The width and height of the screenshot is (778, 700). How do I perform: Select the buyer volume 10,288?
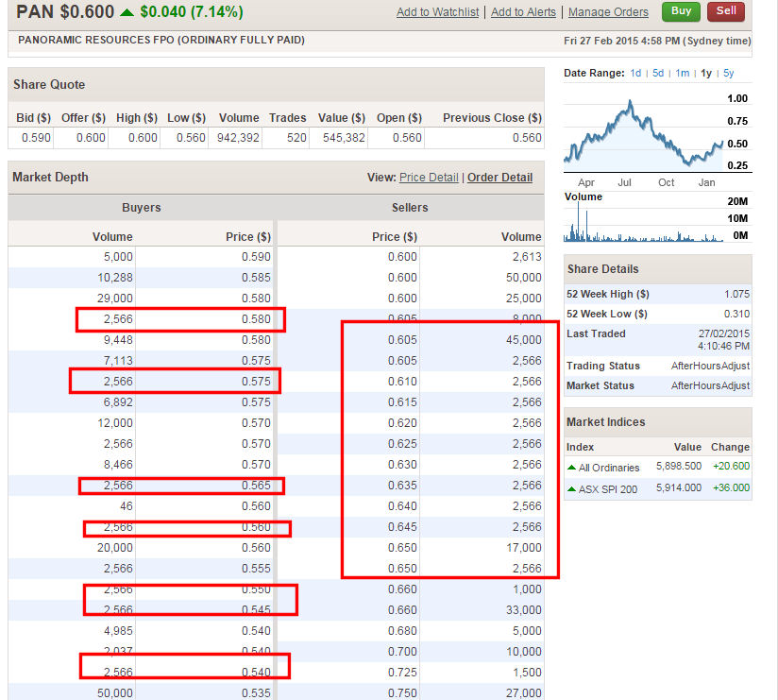pyautogui.click(x=115, y=278)
